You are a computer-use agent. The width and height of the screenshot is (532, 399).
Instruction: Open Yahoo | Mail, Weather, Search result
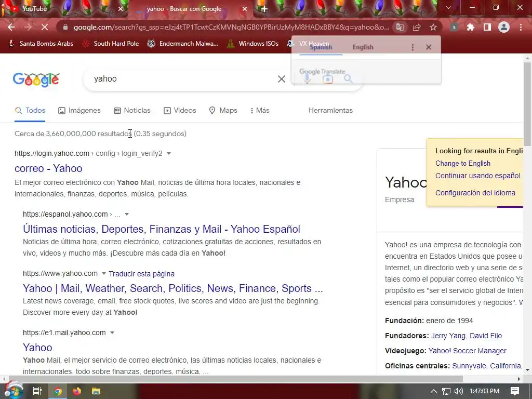click(172, 288)
